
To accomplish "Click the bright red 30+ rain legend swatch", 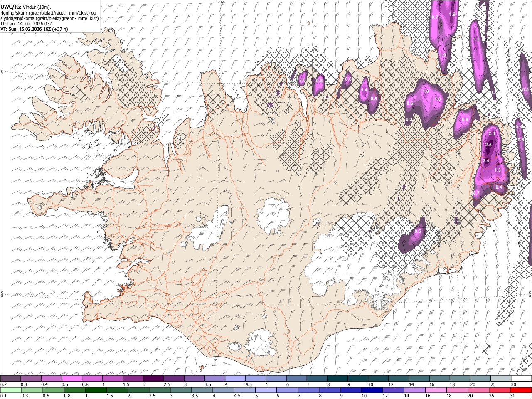I will [x=520, y=390].
